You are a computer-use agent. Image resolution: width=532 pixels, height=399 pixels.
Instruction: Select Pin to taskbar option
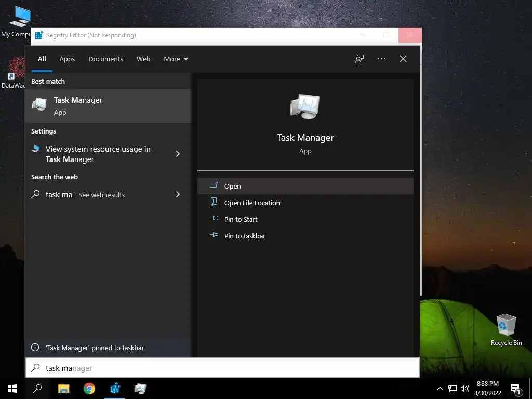click(305, 236)
